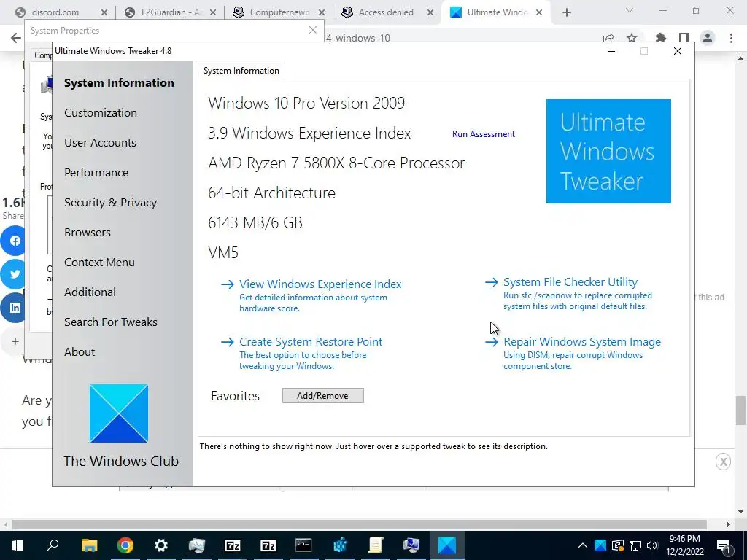Open Settings gear in the taskbar
This screenshot has width=747, height=560.
click(161, 545)
